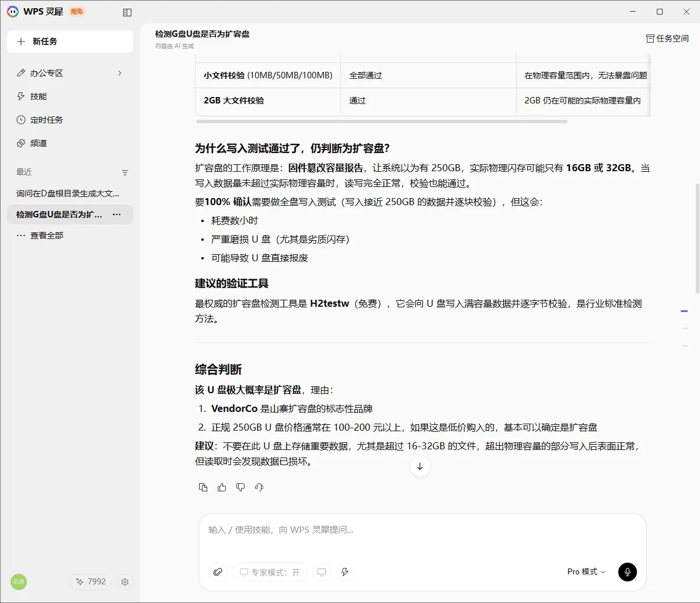The width and height of the screenshot is (700, 603).
Task: Click the 小文件校验 table cell
Action: tap(268, 75)
